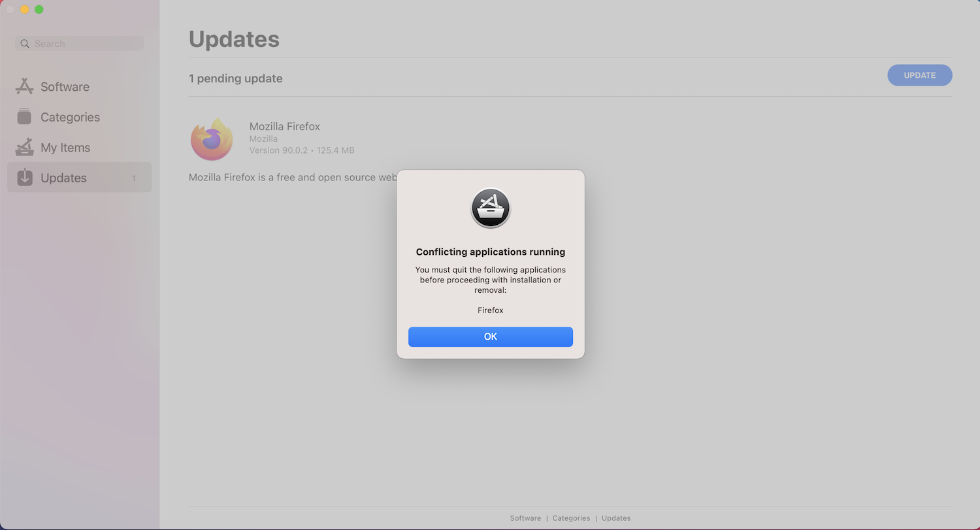This screenshot has height=530, width=980.
Task: Click the Software sidebar icon
Action: (24, 86)
